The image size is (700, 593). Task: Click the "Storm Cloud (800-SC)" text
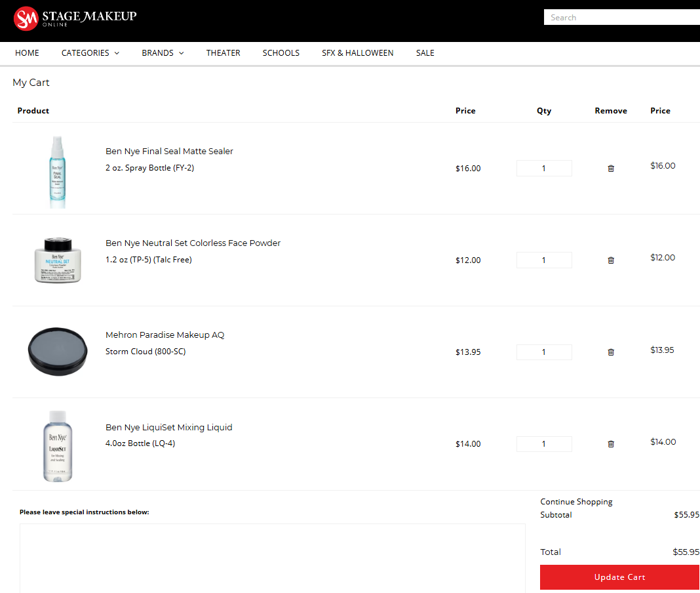click(146, 351)
